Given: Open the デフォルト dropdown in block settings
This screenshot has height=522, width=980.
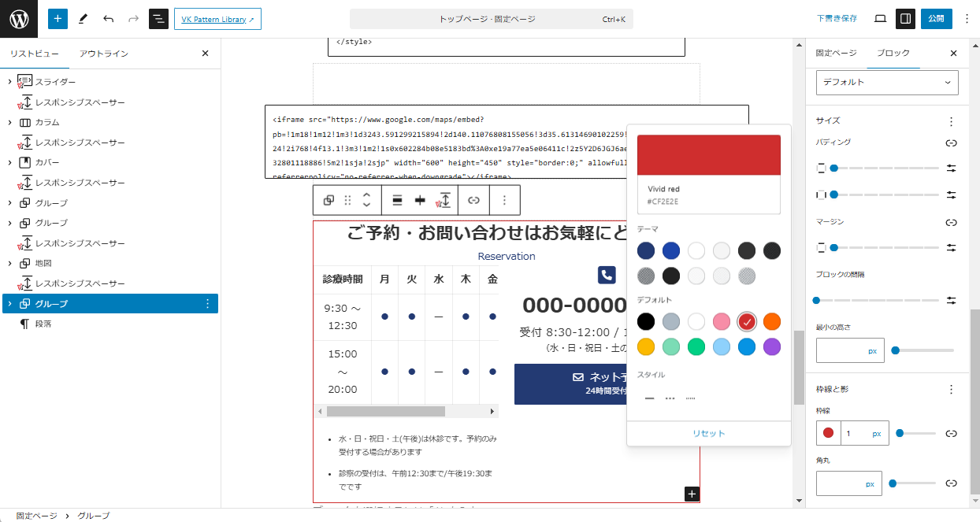Looking at the screenshot, I should pyautogui.click(x=887, y=82).
